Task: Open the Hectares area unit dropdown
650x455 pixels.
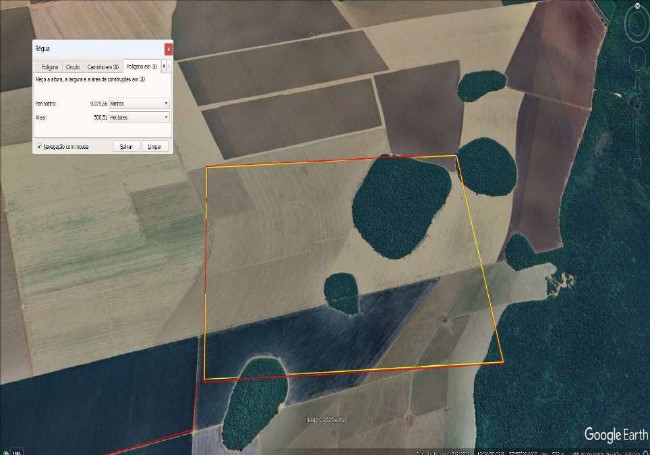Action: point(138,117)
